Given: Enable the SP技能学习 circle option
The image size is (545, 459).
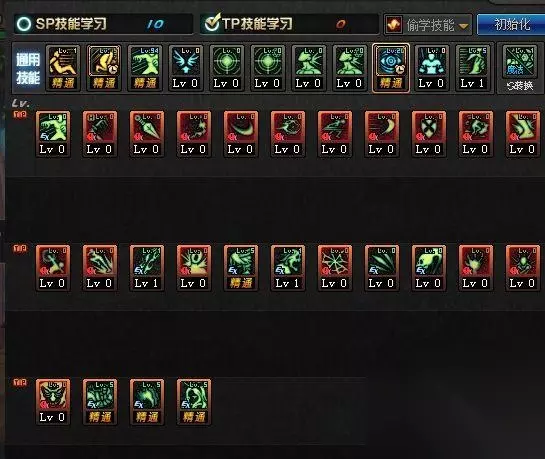Looking at the screenshot, I should click(x=24, y=24).
